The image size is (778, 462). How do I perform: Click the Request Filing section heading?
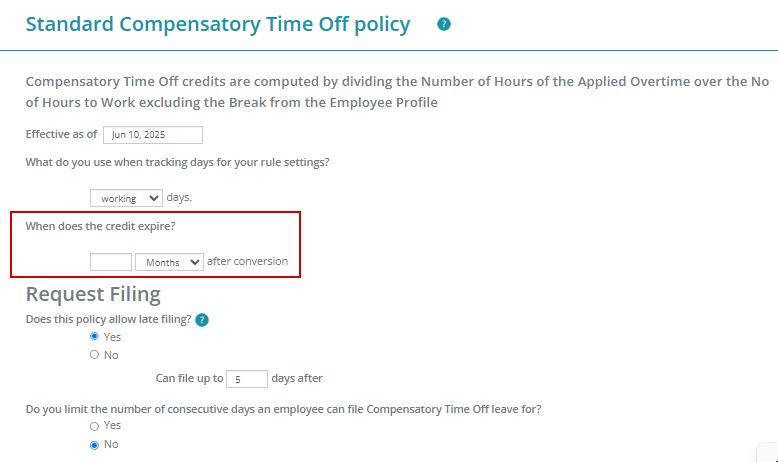[93, 294]
